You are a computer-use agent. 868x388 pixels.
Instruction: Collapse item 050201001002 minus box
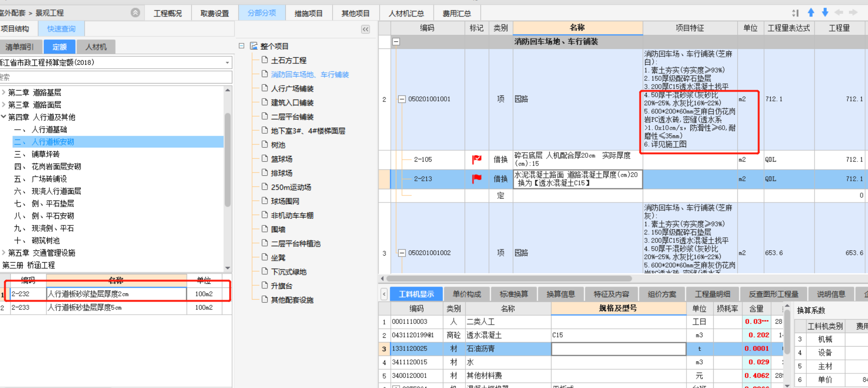402,253
